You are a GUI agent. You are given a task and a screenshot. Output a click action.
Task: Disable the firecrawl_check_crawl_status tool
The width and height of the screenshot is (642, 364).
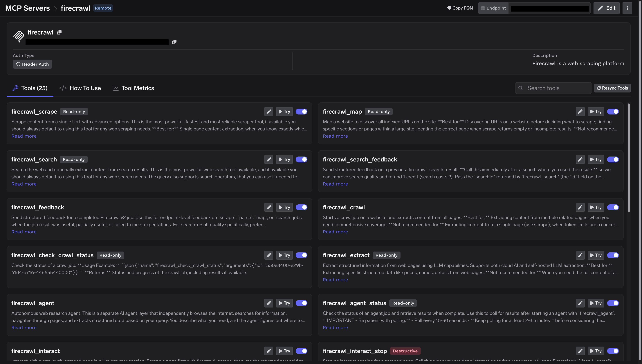302,255
